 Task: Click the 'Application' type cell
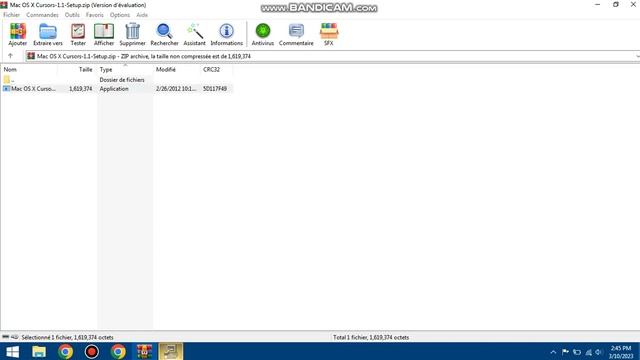pyautogui.click(x=114, y=89)
